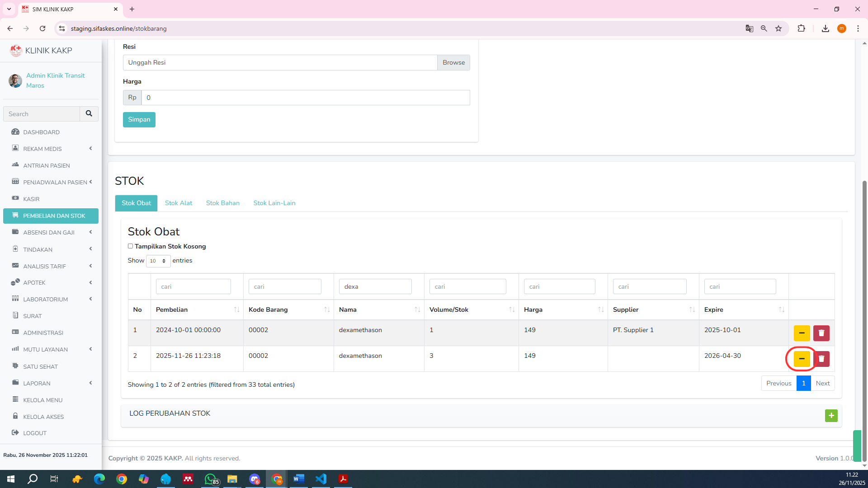The height and width of the screenshot is (488, 868).
Task: Click the Nama column search field
Action: pos(375,286)
